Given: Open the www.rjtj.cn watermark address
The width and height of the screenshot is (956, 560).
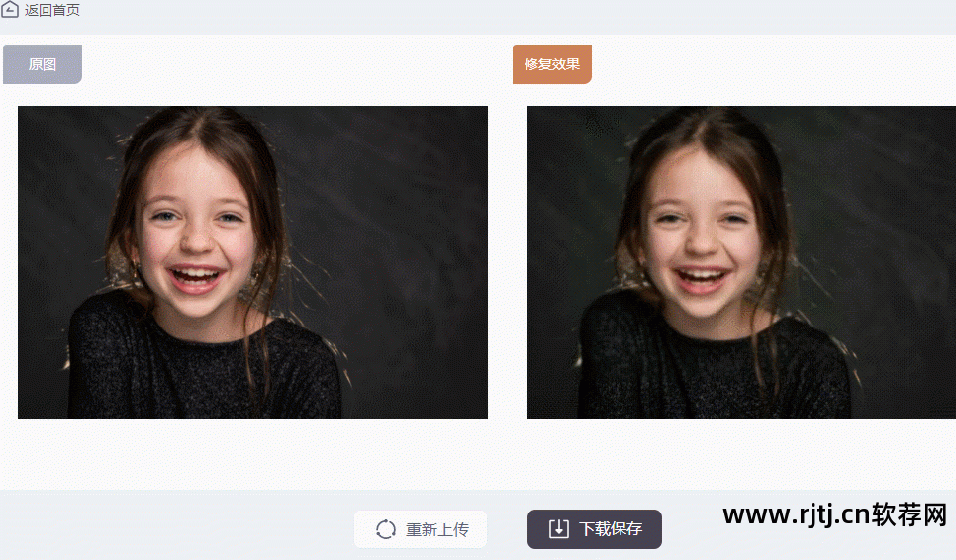Looking at the screenshot, I should point(797,514).
